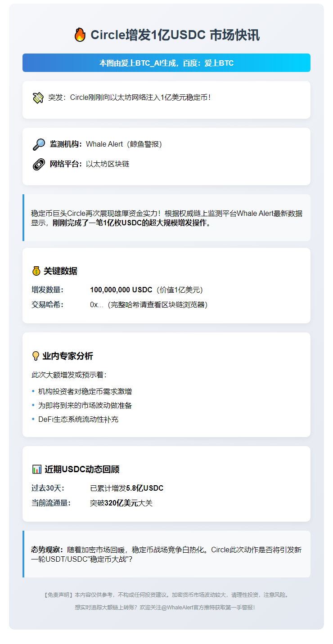Screen dimensions: 333x644
Task: Click the label 网络平台:
Action: (66, 164)
